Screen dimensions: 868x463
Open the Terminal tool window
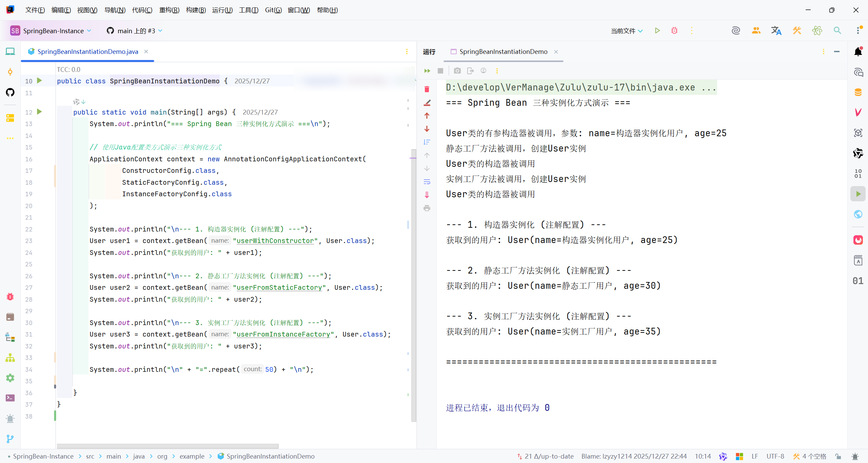point(10,398)
